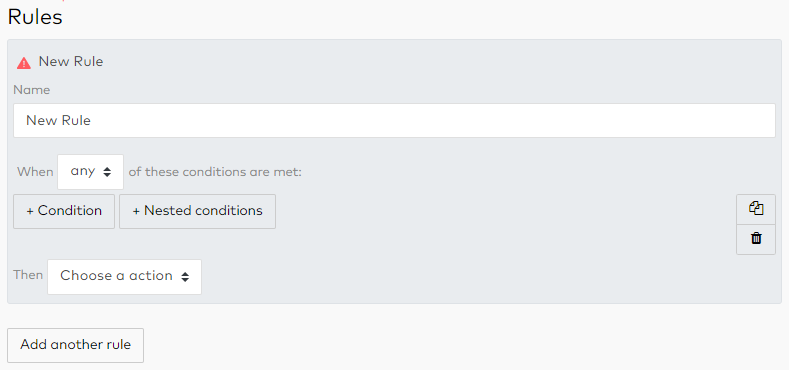Viewport: 789px width, 370px height.
Task: Click the New Rule header title
Action: pyautogui.click(x=71, y=62)
